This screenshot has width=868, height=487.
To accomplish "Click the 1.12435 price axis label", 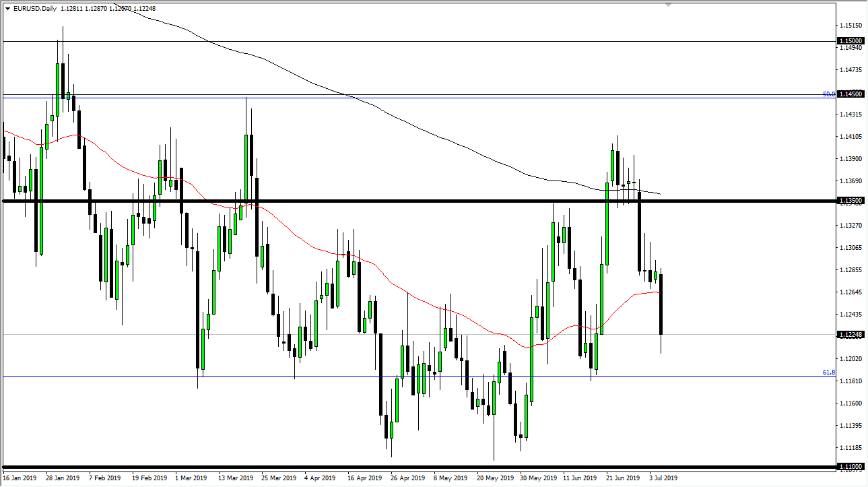I will tap(850, 315).
